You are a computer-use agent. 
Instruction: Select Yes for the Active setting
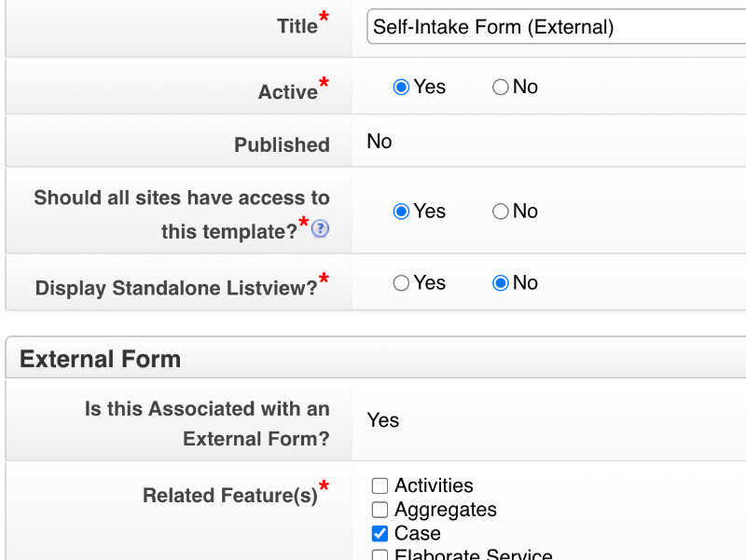401,86
